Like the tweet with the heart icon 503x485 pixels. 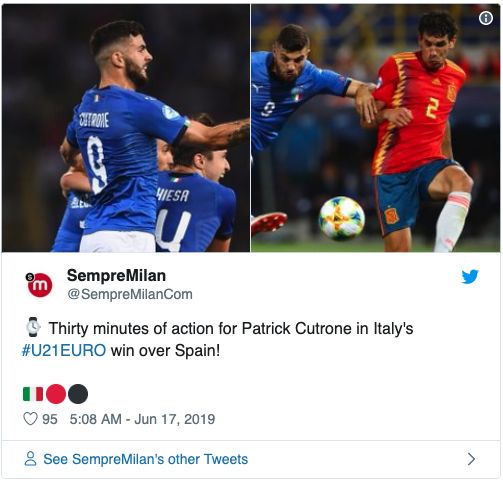click(30, 419)
